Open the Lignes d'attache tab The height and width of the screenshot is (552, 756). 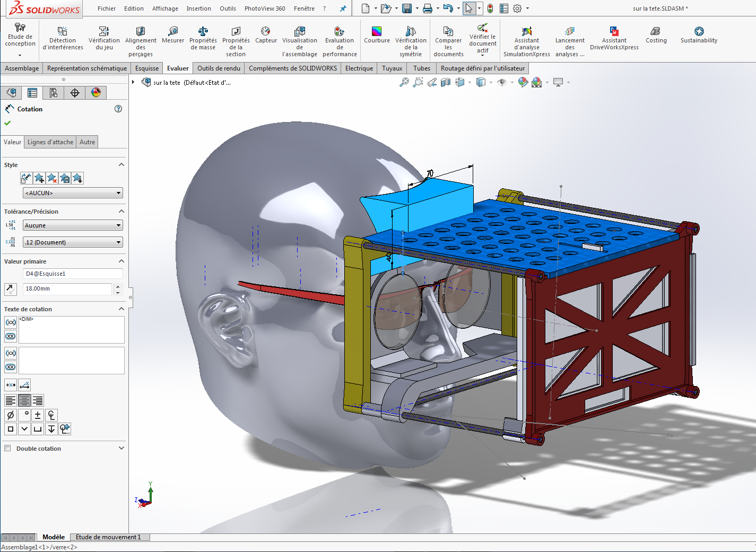click(x=50, y=142)
